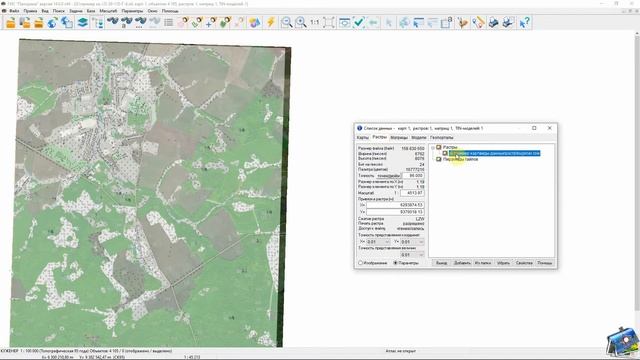The image size is (640, 360).
Task: Click the first printer toolbar icon
Action: (493, 22)
